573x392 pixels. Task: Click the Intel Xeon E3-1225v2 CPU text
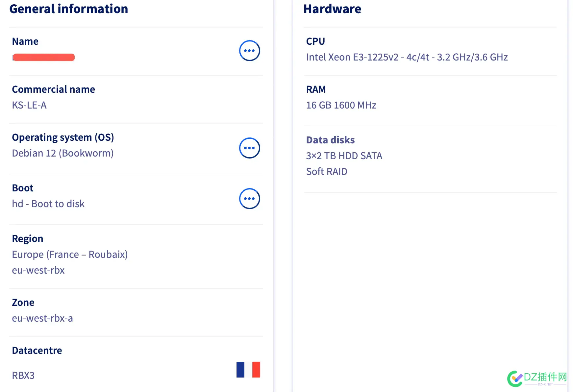coord(407,57)
